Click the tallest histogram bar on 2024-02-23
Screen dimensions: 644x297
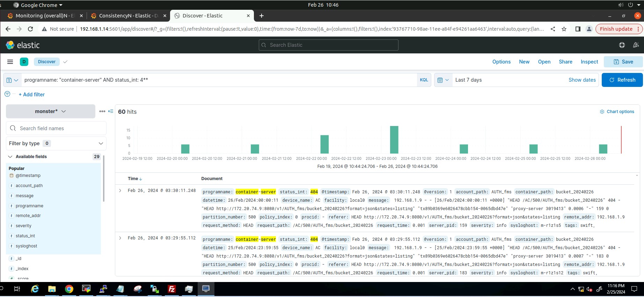pos(394,140)
